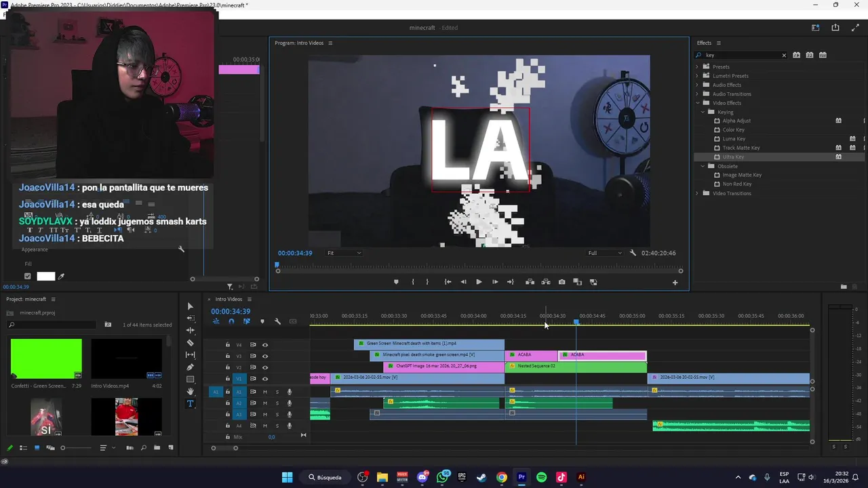This screenshot has height=488, width=868.
Task: Click Mark Out in Program monitor
Action: 427,282
